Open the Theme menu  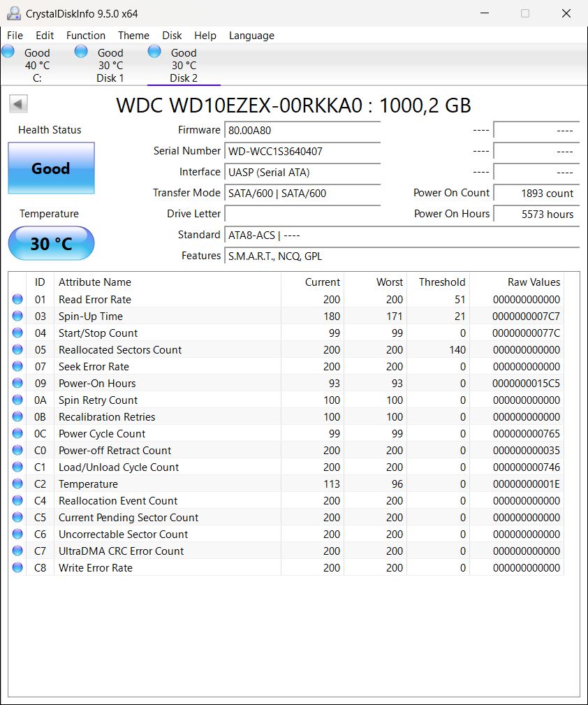(x=133, y=35)
